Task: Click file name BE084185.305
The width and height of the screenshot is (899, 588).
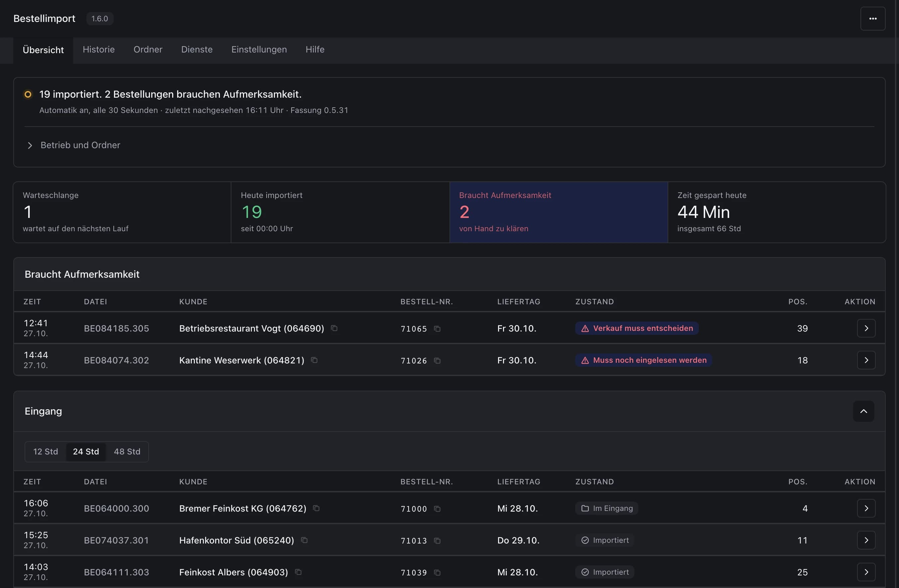Action: tap(116, 328)
